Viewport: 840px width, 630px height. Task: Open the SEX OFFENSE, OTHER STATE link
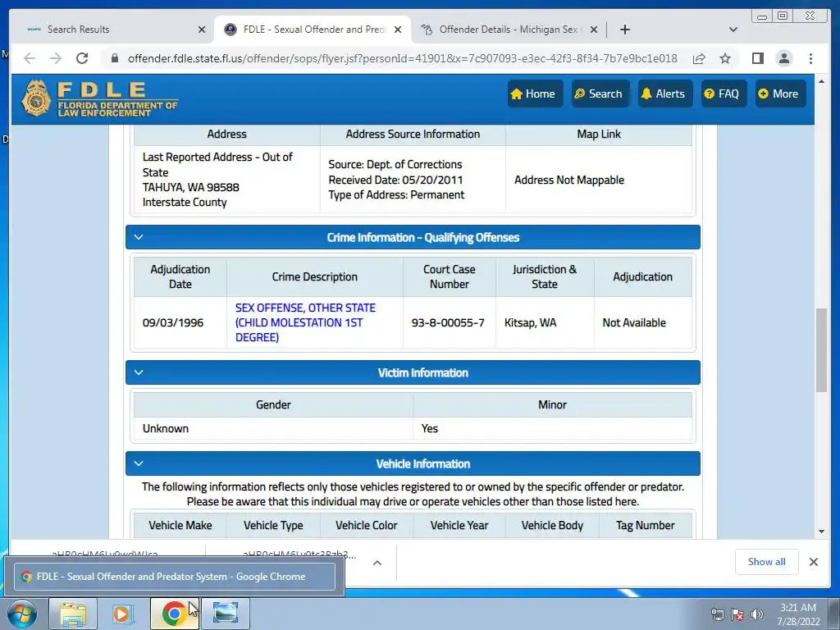[305, 322]
